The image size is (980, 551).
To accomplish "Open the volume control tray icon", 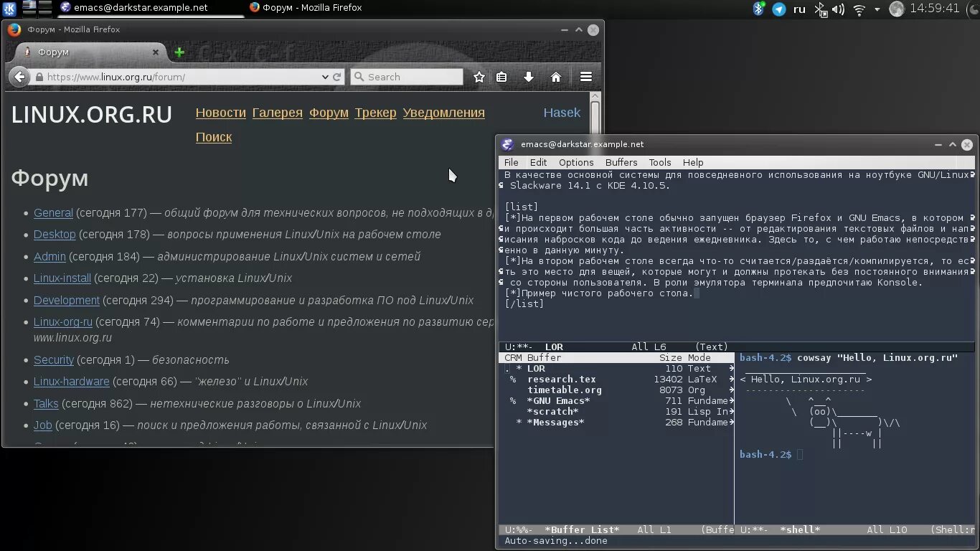I will [x=838, y=9].
